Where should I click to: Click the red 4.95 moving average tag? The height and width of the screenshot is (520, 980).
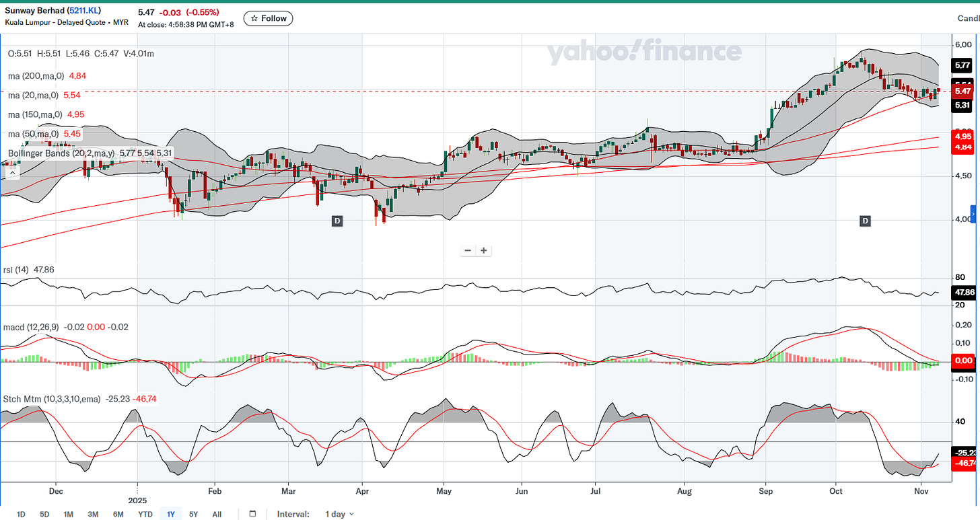963,137
